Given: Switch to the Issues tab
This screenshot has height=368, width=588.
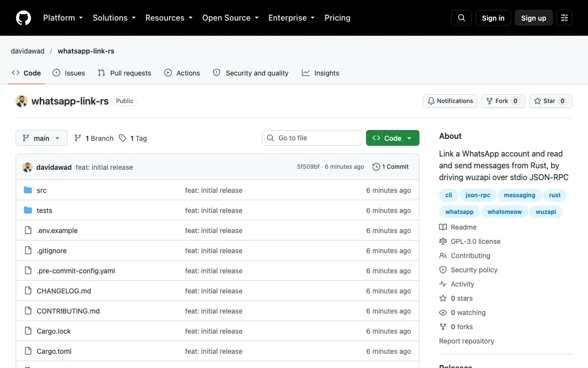Looking at the screenshot, I should click(x=69, y=73).
